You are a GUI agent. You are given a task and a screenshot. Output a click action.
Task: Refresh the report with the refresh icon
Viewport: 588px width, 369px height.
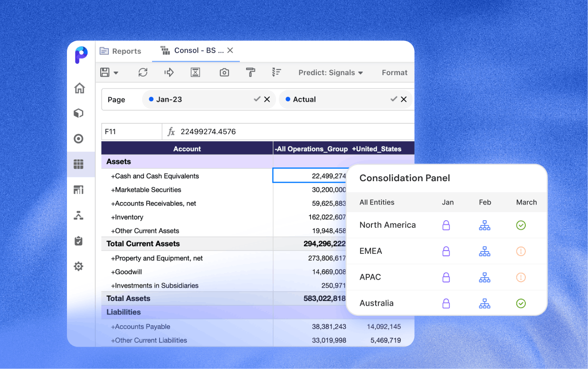[143, 72]
